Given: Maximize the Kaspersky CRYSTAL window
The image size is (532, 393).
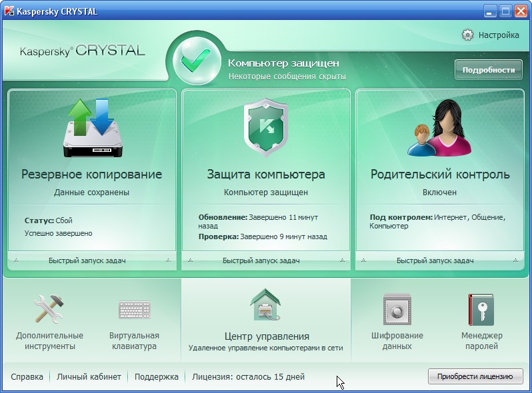Looking at the screenshot, I should tap(505, 11).
